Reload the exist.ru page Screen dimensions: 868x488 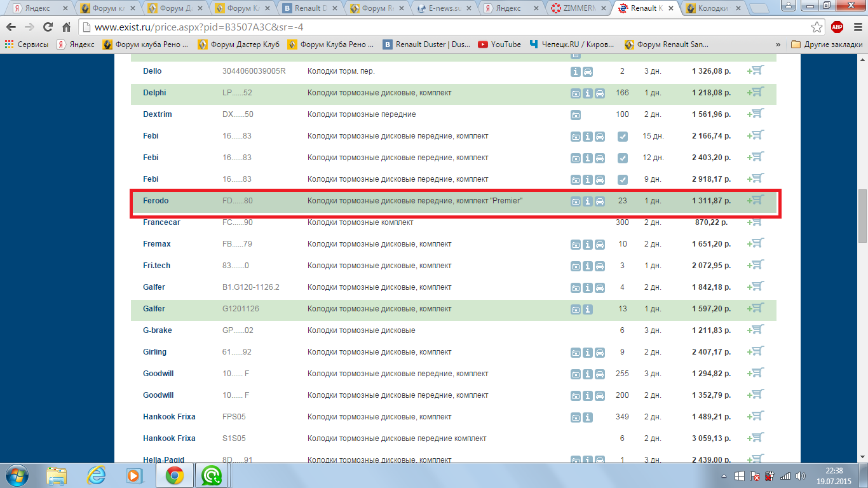tap(48, 27)
